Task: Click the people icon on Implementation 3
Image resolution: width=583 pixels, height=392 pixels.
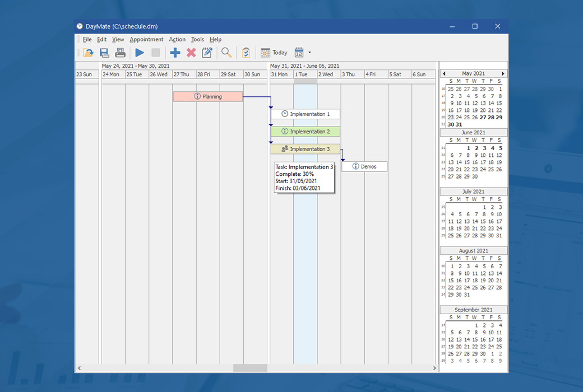Action: (285, 148)
